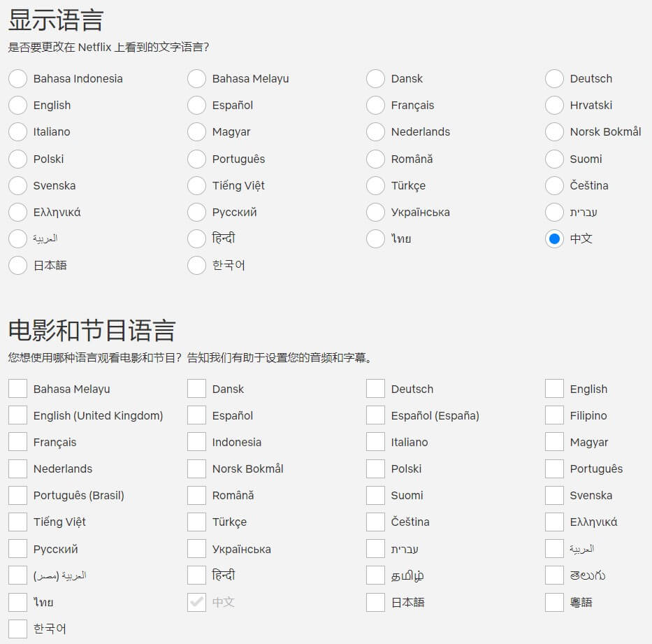Enable Español (España) for shows
Viewport: 652px width, 644px height.
(375, 415)
